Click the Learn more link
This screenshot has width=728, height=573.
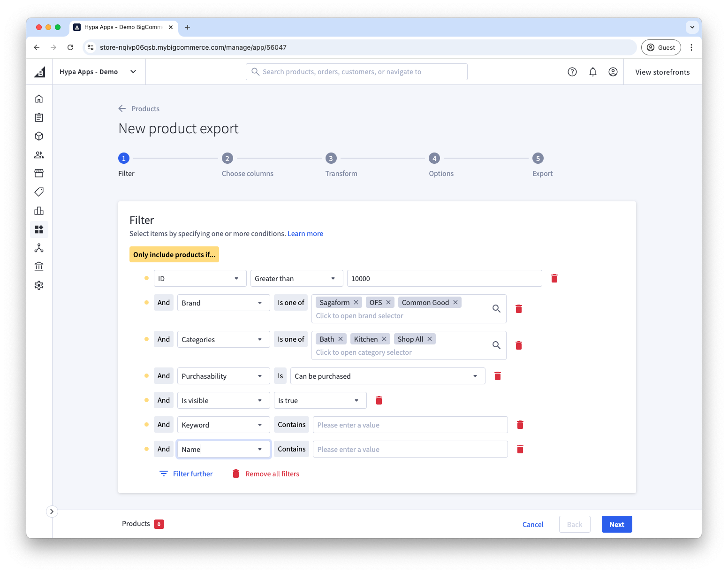[305, 233]
